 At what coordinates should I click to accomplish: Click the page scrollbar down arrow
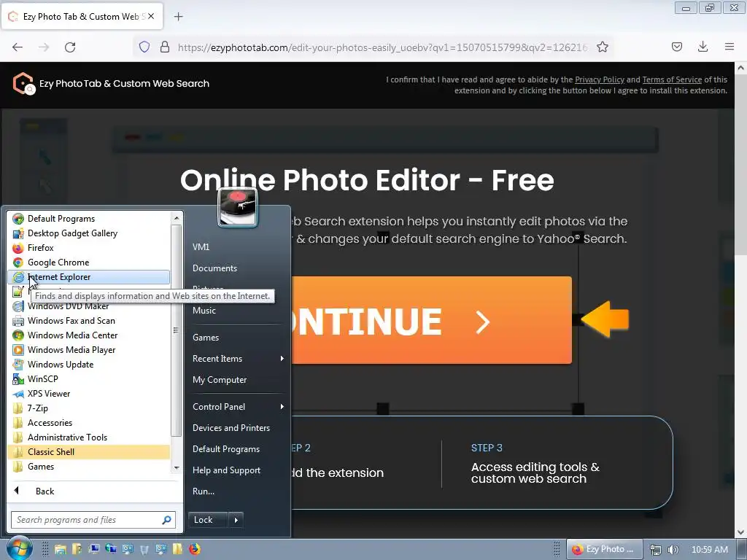coord(740,532)
